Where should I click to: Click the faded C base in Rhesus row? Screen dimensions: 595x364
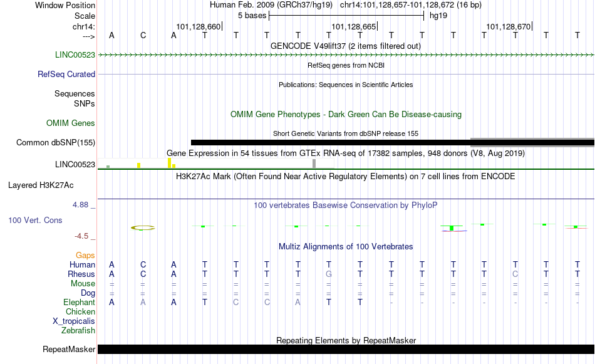tap(515, 274)
